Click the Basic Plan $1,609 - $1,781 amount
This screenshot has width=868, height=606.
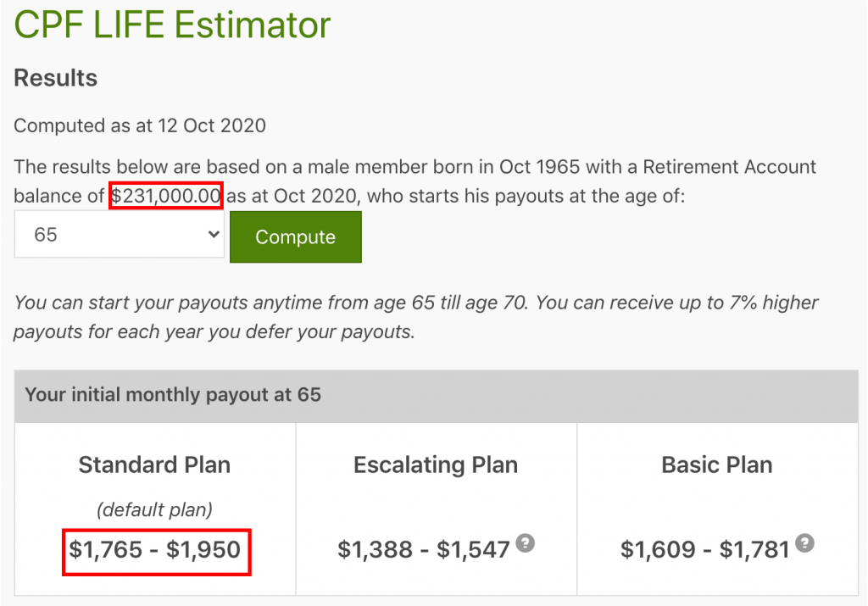pos(705,550)
